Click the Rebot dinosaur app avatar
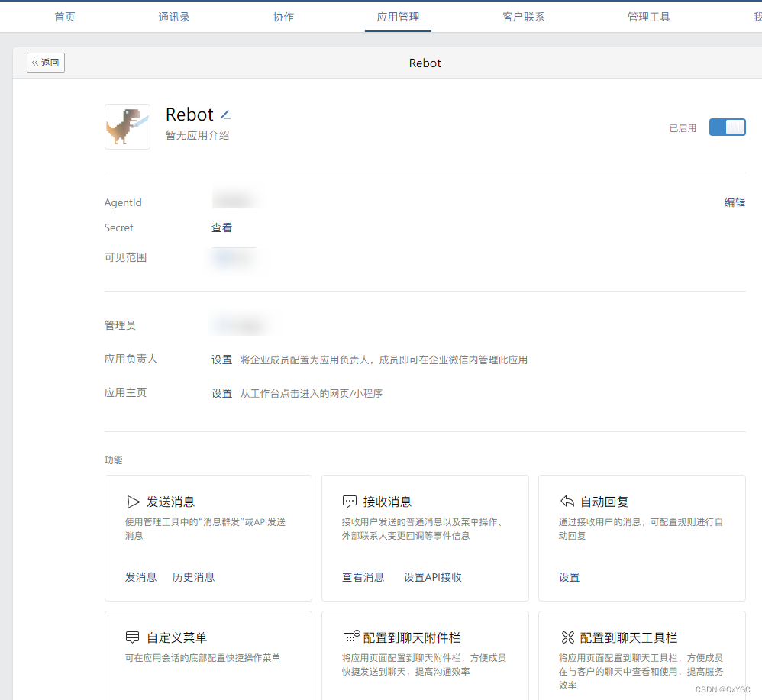This screenshot has width=762, height=700. (128, 127)
